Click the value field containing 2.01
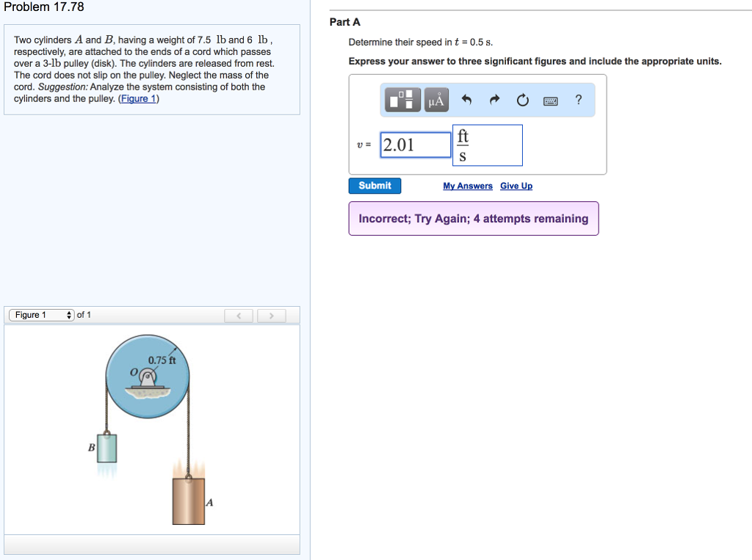752x560 pixels. coord(415,144)
